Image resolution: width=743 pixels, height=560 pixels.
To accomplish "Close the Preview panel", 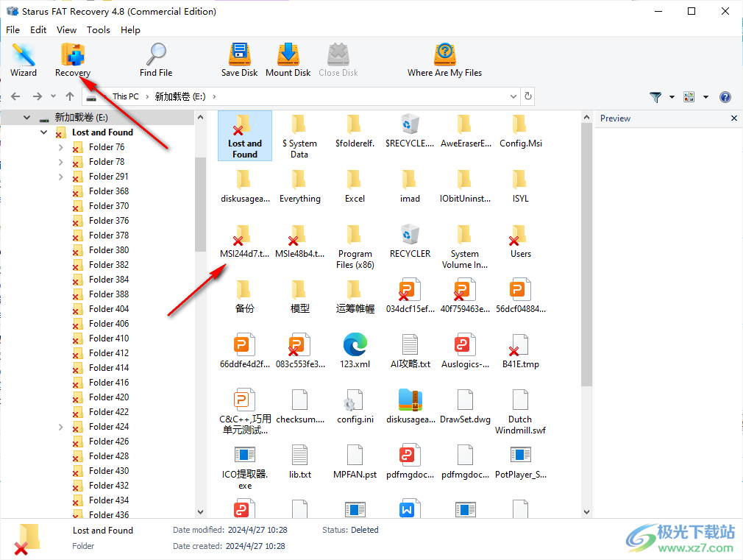I will coord(733,118).
